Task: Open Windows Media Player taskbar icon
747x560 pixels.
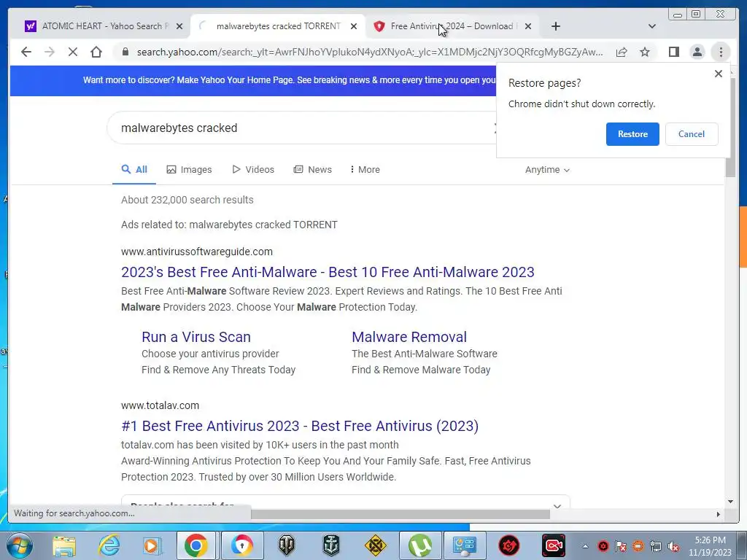Action: [152, 545]
